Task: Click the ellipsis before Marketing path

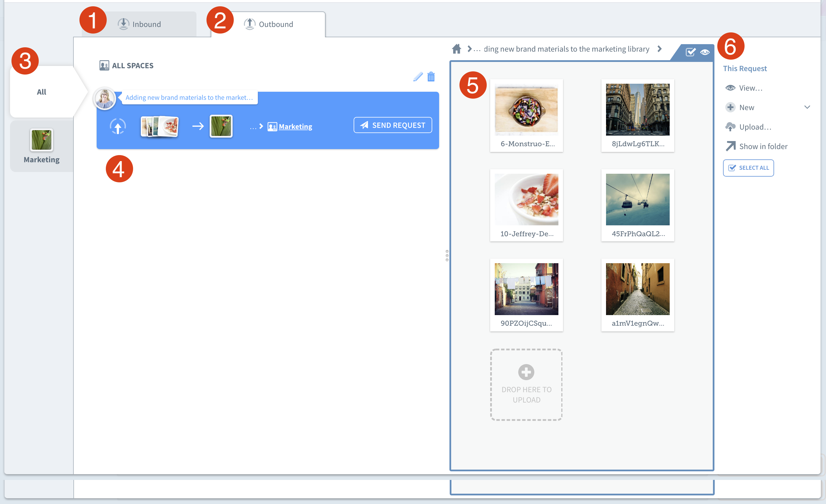Action: click(x=253, y=127)
